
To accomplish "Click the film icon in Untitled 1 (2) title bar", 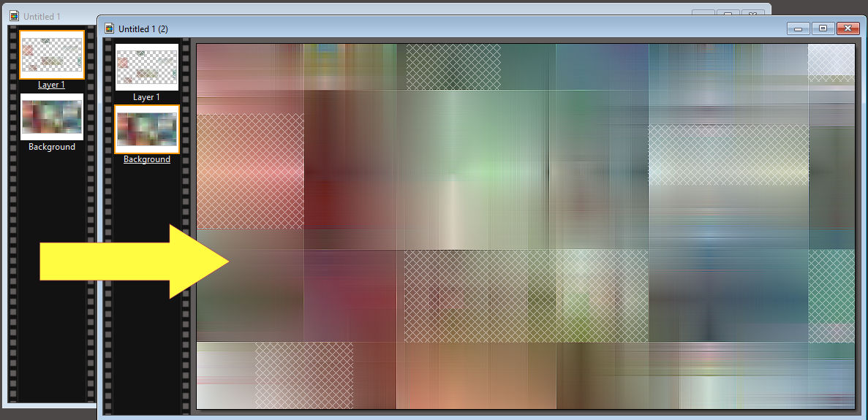I will tap(110, 28).
